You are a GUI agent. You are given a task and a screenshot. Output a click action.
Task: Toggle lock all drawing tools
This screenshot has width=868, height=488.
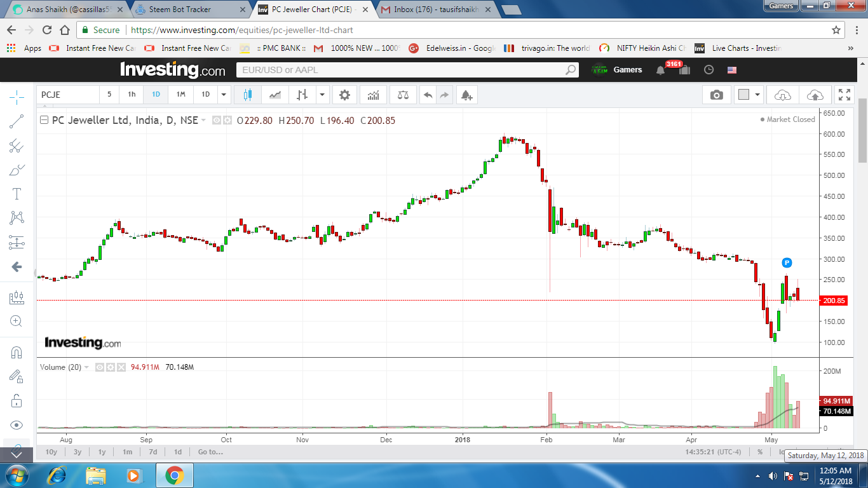tap(17, 400)
